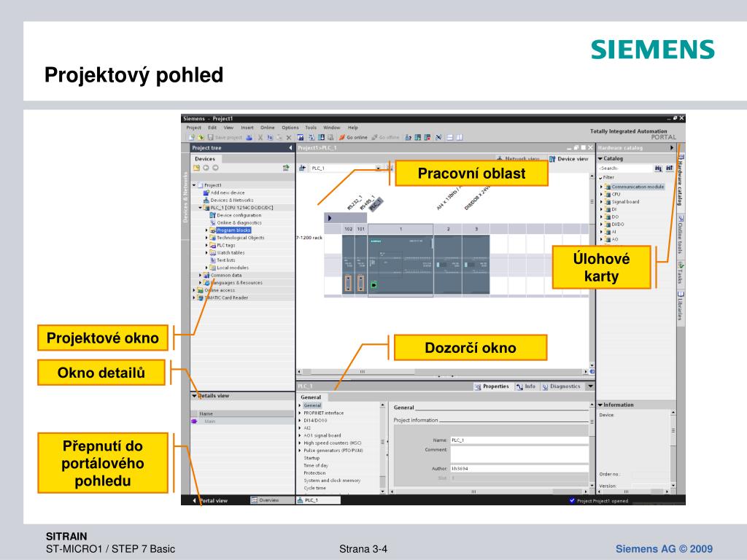
Task: Open Device configuration tree item
Action: coord(236,215)
